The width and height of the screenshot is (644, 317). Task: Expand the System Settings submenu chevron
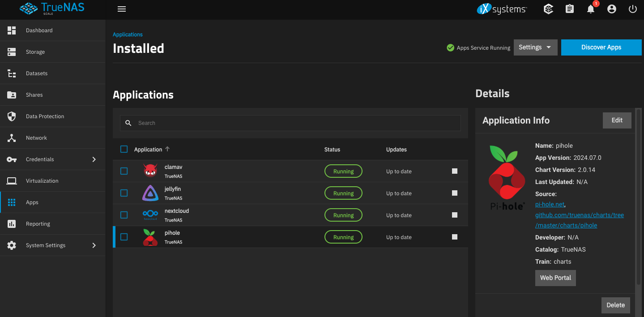coord(94,245)
